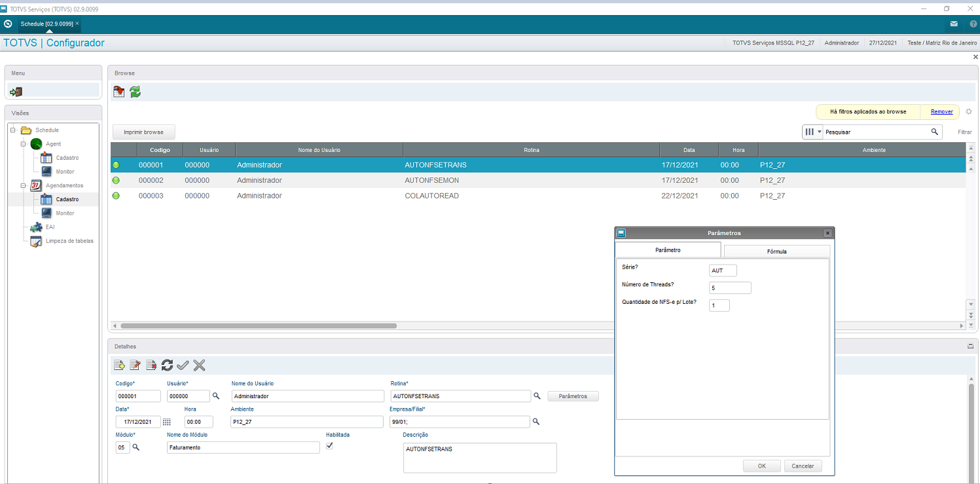Click Teste / Matriz Rio de Janeiro header
The height and width of the screenshot is (484, 980).
pos(942,43)
